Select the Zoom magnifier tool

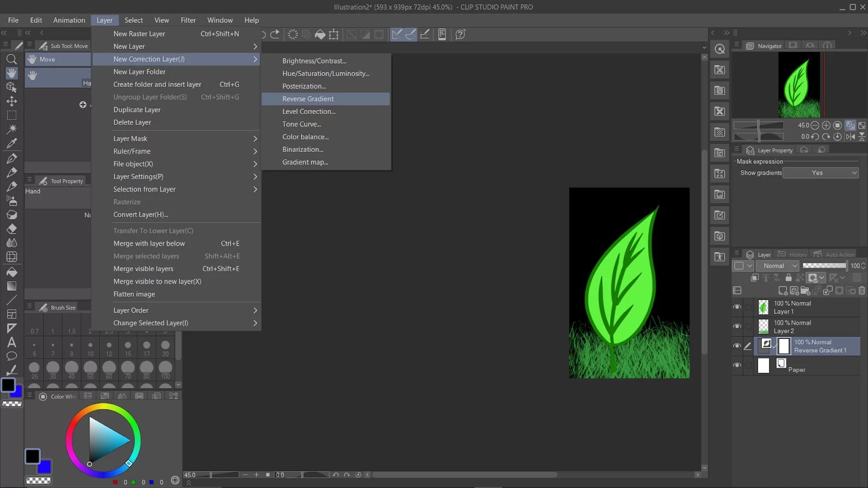click(11, 59)
